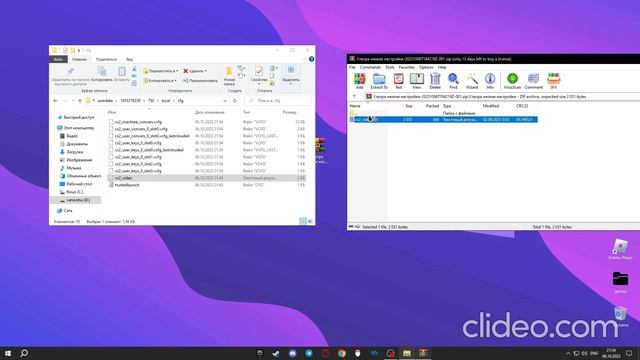Click Rename in the Explorer ribbon
This screenshot has height=360, width=640.
[200, 81]
